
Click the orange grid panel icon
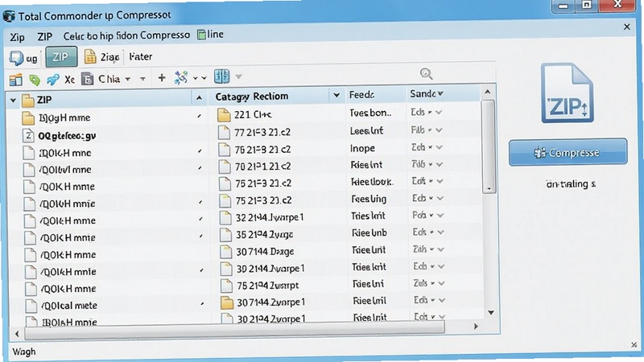point(16,79)
